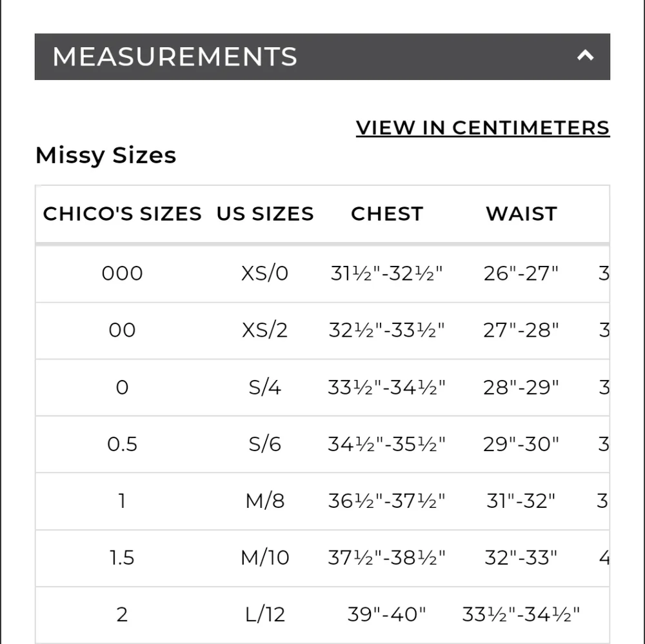Select the S/4 US size cell
Viewport: 645px width, 644px height.
[265, 387]
